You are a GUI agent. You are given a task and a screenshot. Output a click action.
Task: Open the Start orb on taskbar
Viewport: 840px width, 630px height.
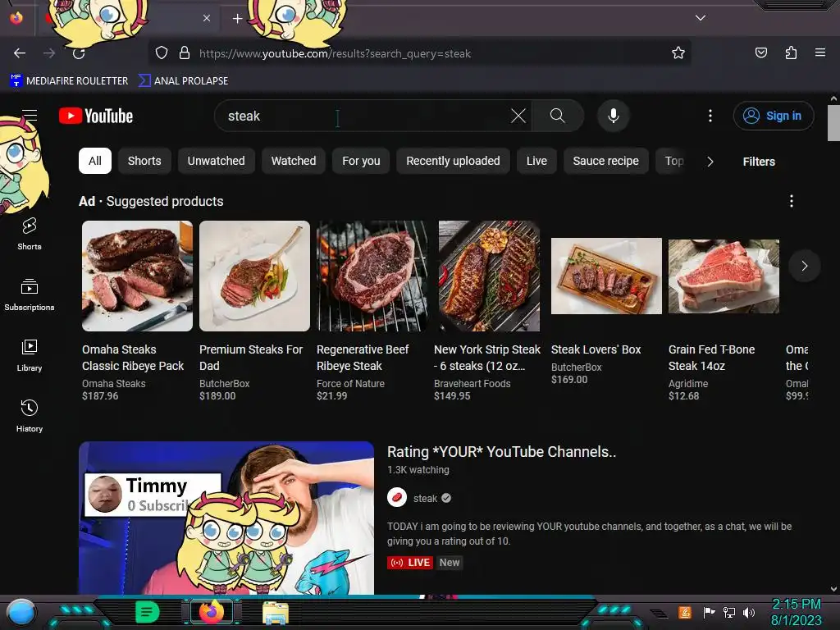(x=21, y=612)
